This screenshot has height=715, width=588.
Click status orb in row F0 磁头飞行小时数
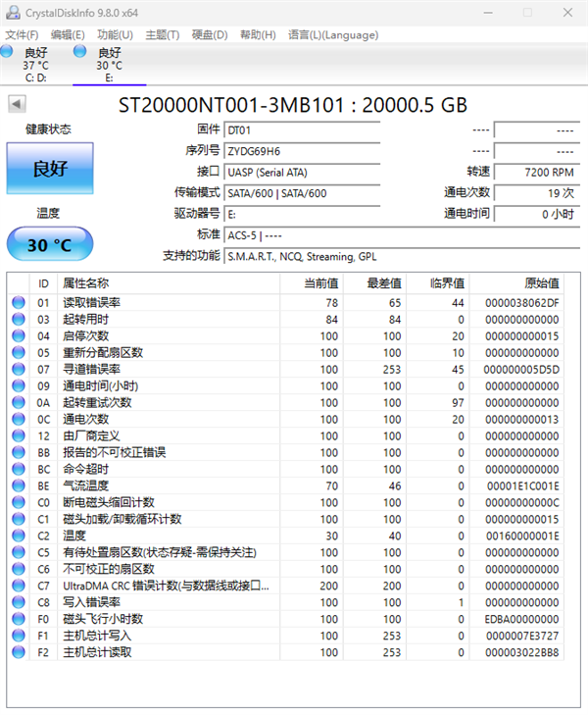point(19,619)
